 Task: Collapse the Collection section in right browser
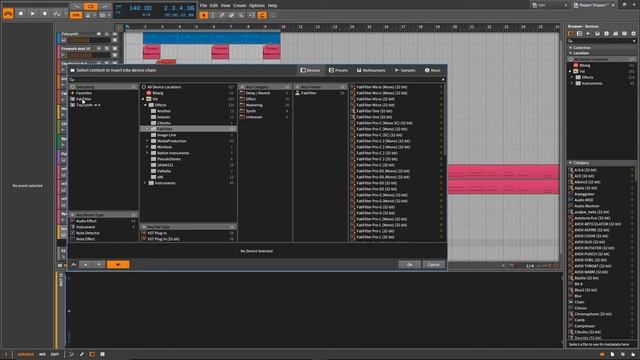(x=571, y=47)
